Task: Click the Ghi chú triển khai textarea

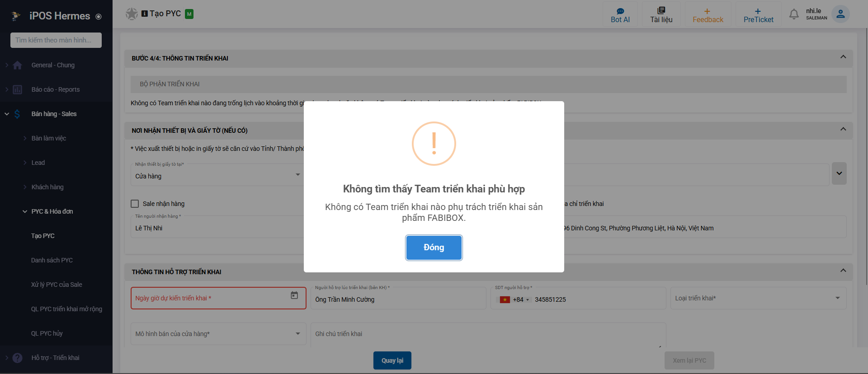Action: click(x=488, y=335)
